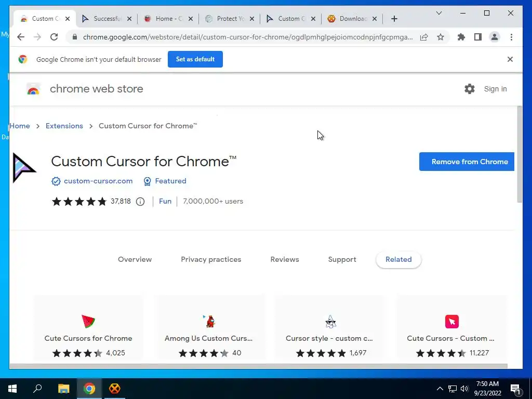
Task: Open Cursor style custom cursor card icon
Action: (x=330, y=321)
